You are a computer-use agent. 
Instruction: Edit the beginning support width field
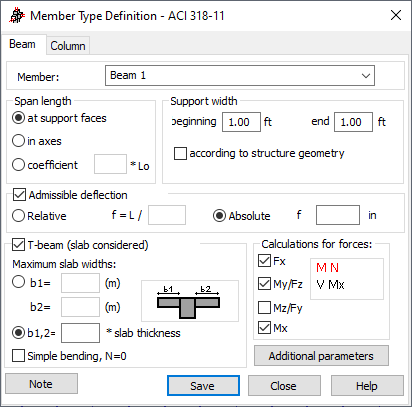[x=241, y=122]
